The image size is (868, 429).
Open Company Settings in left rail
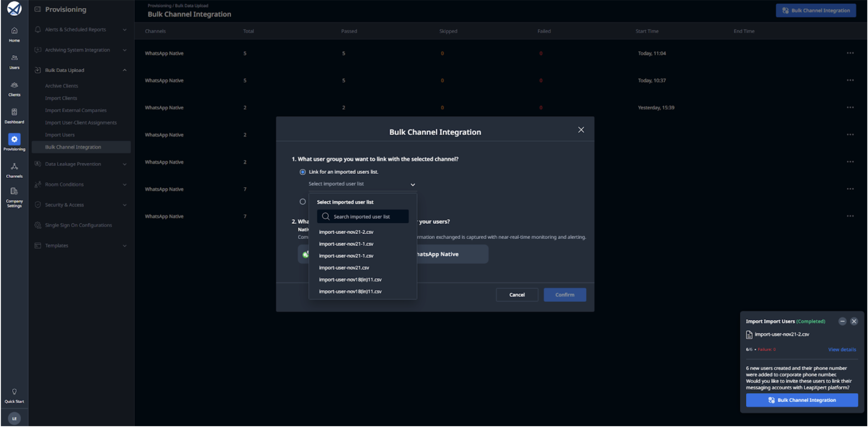14,197
